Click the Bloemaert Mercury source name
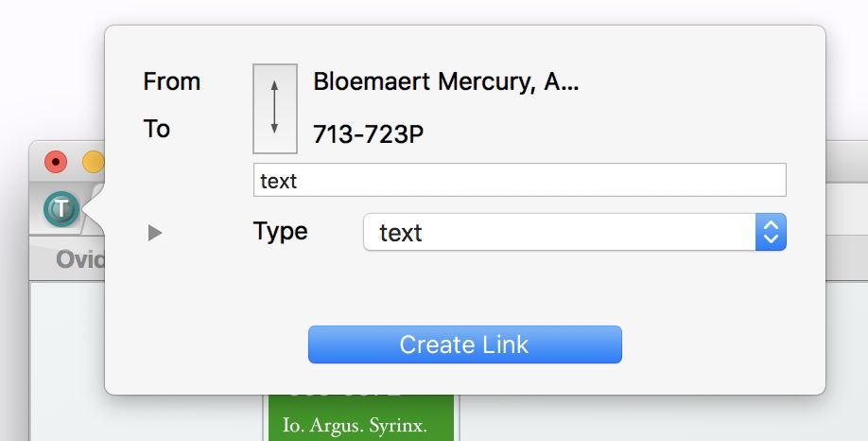 (445, 82)
